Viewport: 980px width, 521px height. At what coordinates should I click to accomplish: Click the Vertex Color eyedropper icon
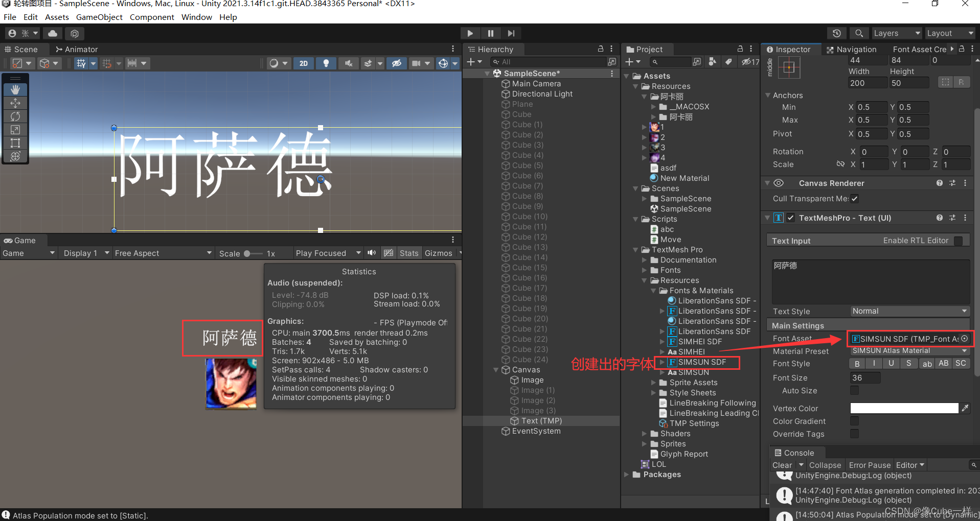point(965,408)
